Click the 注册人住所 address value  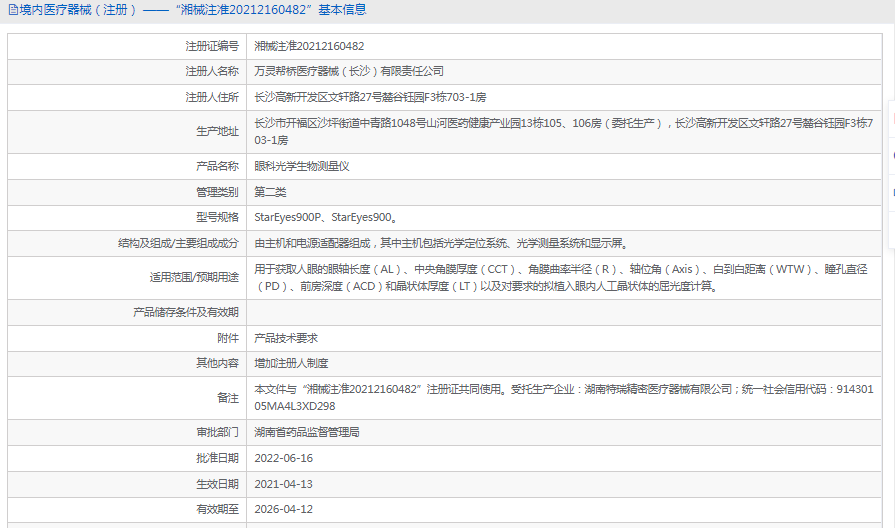point(370,98)
